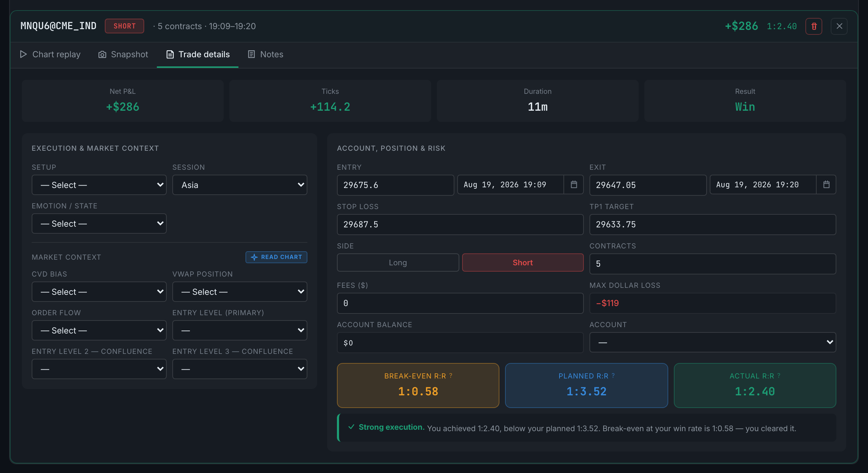
Task: Edit the Contracts field showing 5
Action: pos(713,264)
